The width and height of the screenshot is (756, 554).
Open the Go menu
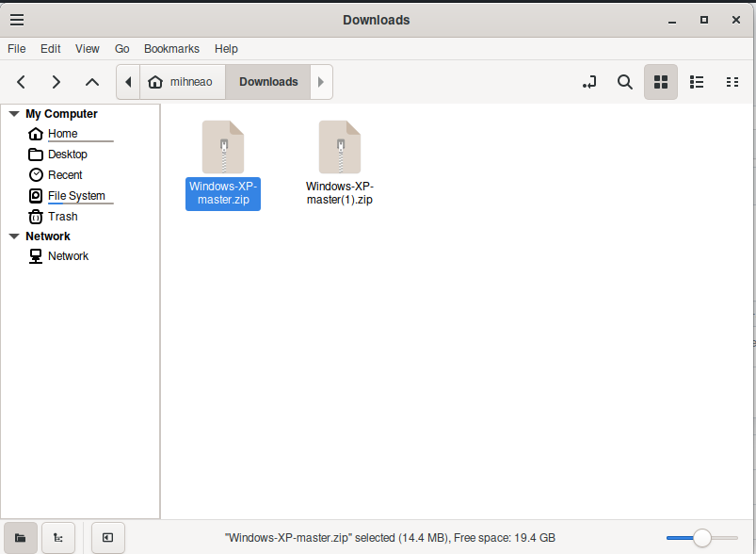coord(122,49)
